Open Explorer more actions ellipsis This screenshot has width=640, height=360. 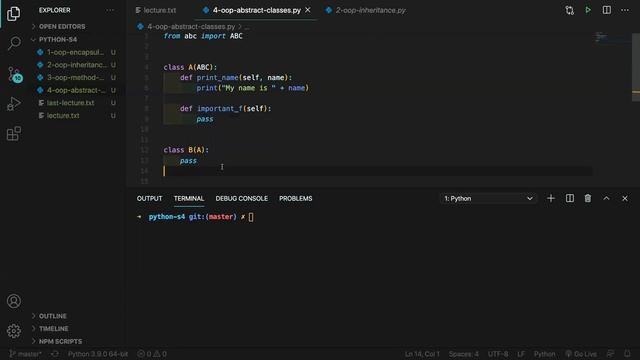110,10
